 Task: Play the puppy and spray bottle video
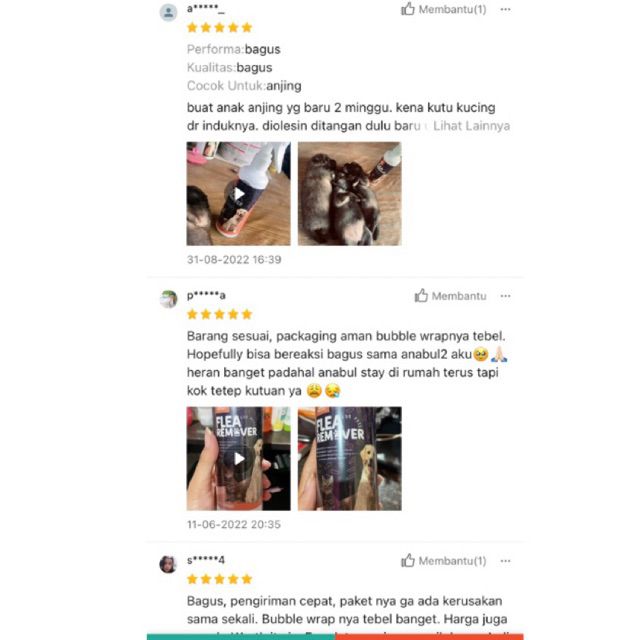[x=238, y=193]
